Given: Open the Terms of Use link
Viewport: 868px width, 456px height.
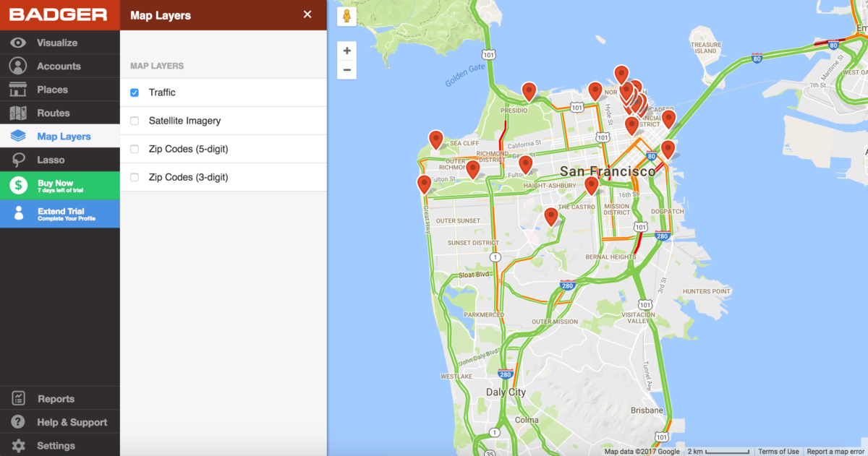Looking at the screenshot, I should tap(778, 451).
